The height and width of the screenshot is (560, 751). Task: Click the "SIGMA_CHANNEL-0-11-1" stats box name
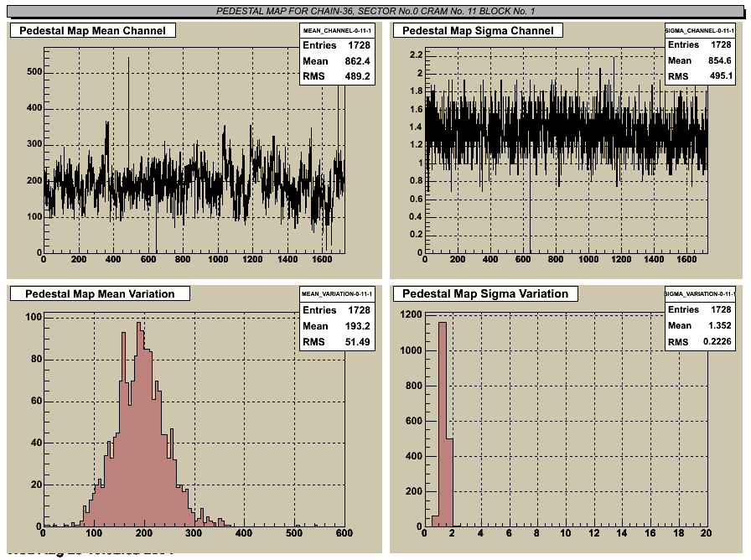(700, 31)
